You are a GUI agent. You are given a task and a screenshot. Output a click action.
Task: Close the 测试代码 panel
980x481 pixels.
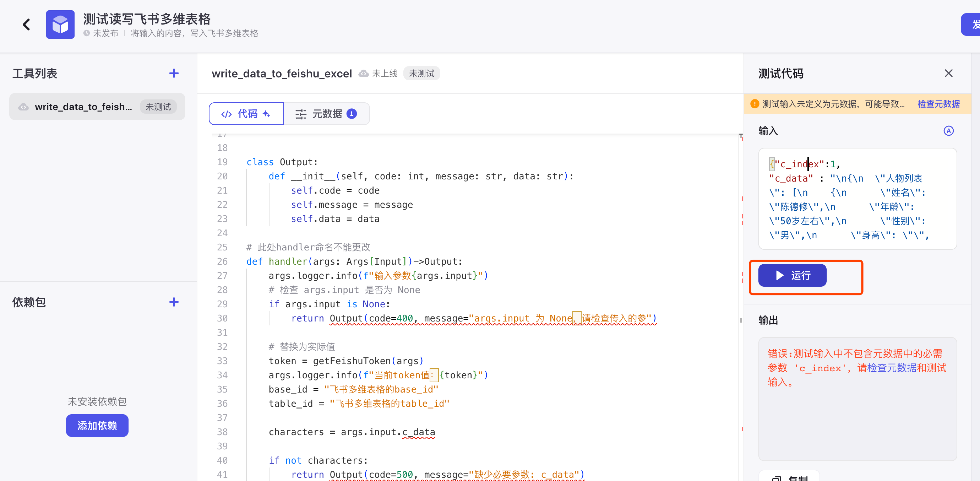tap(948, 73)
